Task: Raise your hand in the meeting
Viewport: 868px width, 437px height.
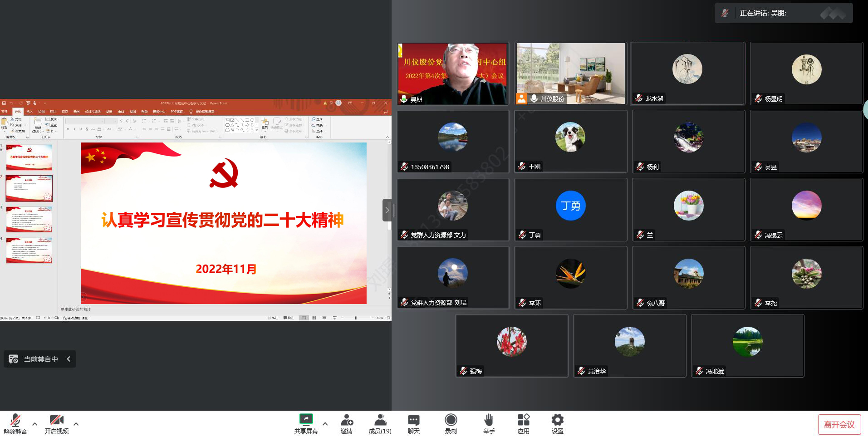Action: pos(489,423)
